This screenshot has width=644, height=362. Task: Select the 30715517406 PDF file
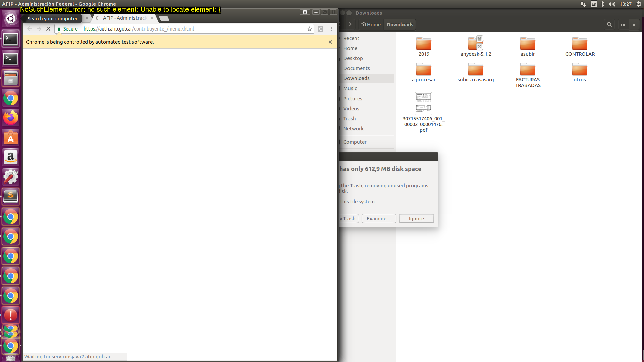coord(424,112)
